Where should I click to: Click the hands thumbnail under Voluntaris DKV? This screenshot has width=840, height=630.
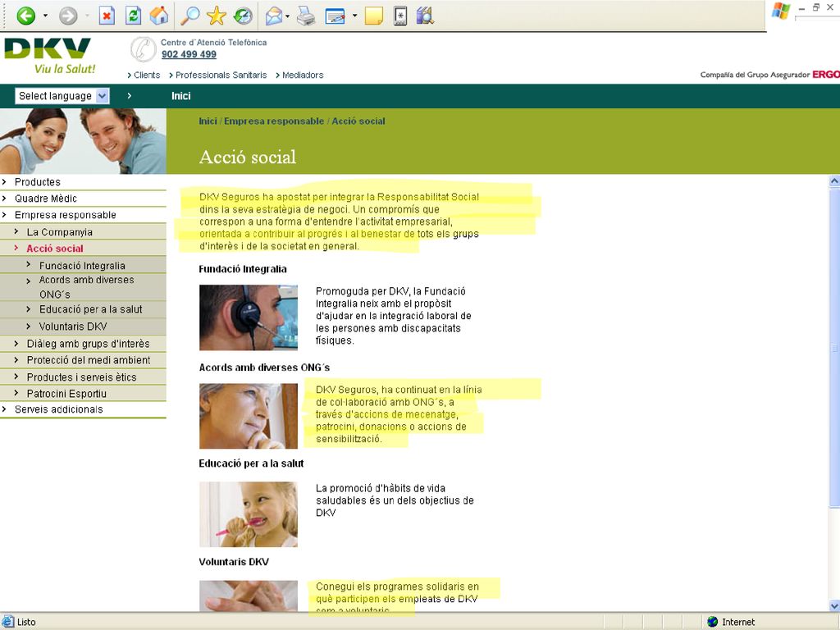(x=249, y=596)
